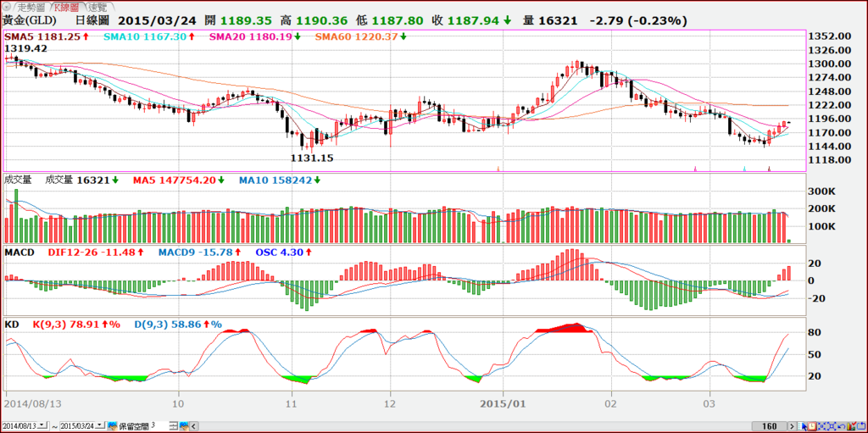Screen dimensions: 868x433
Task: Click the hand icon left of 保留空間
Action: (113, 426)
